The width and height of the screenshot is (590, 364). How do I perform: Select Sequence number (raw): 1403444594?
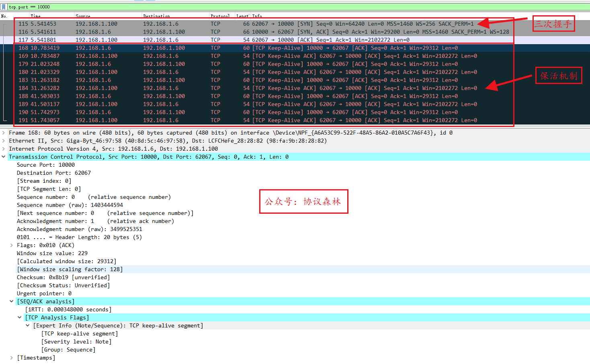70,205
